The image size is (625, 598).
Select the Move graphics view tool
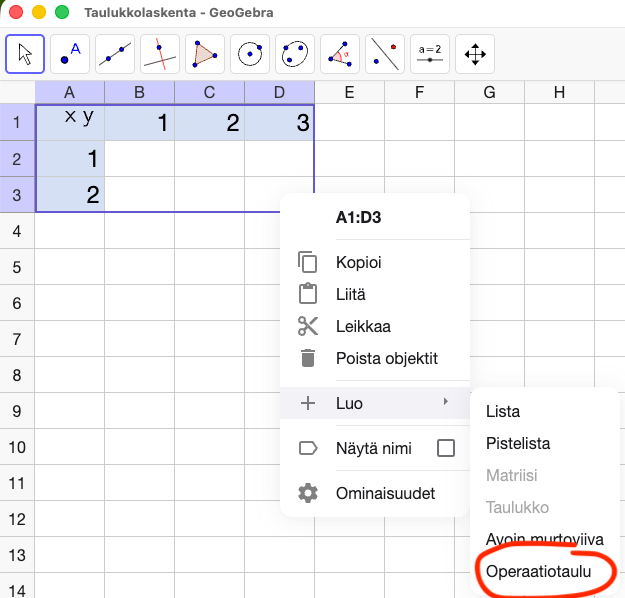(475, 54)
